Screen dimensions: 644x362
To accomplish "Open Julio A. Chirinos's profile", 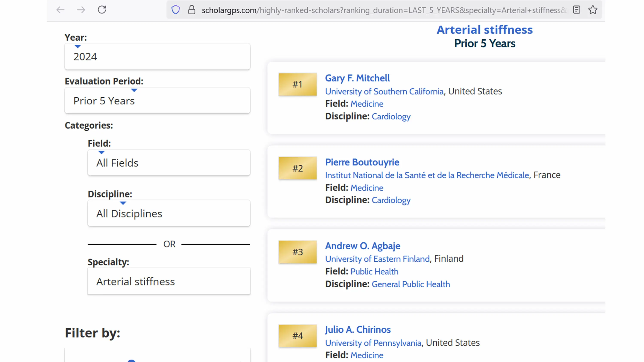I will tap(358, 330).
